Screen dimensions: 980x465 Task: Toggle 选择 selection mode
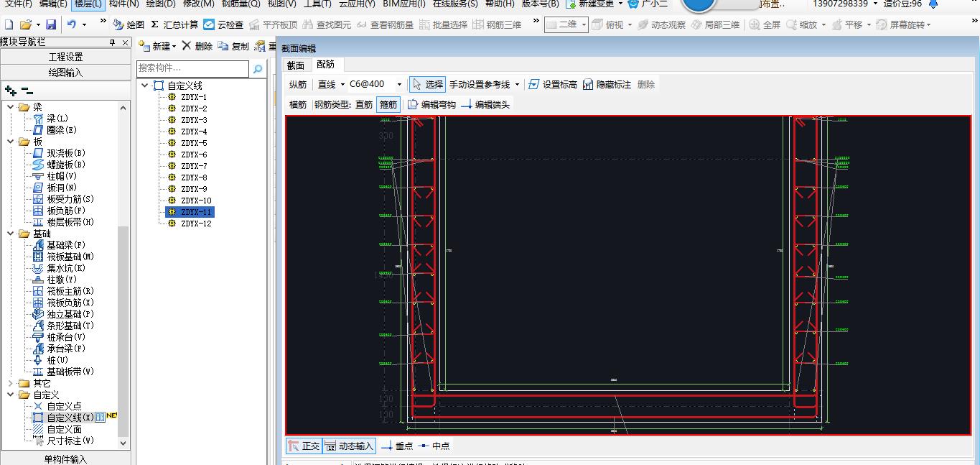[x=427, y=84]
